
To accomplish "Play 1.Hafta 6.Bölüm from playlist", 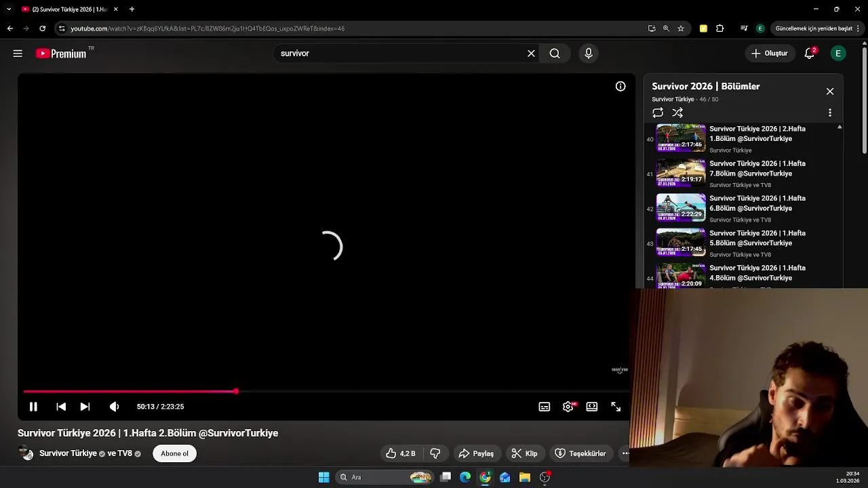I will (x=744, y=208).
